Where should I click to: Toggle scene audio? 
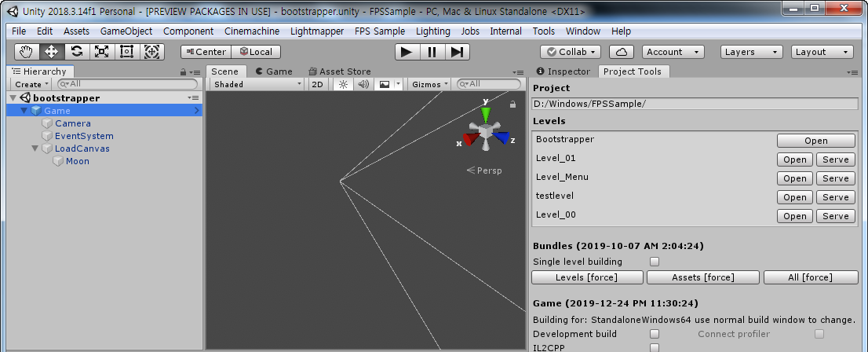[x=363, y=84]
